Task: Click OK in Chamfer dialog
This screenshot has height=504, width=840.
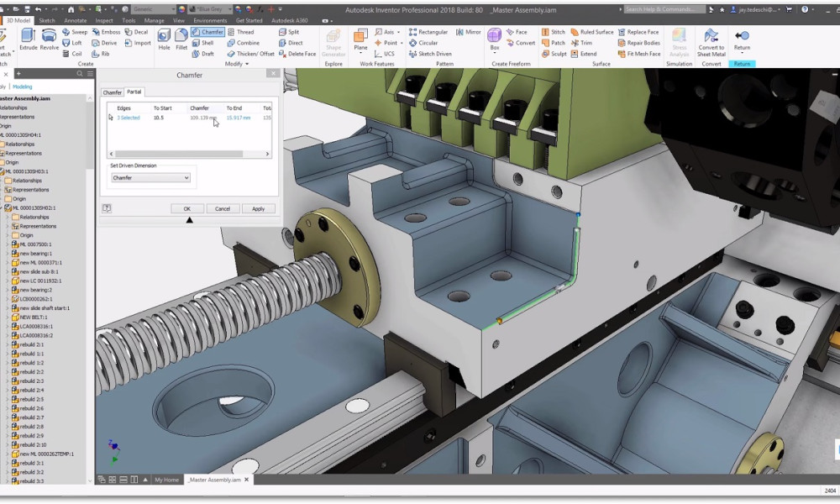Action: coord(187,209)
